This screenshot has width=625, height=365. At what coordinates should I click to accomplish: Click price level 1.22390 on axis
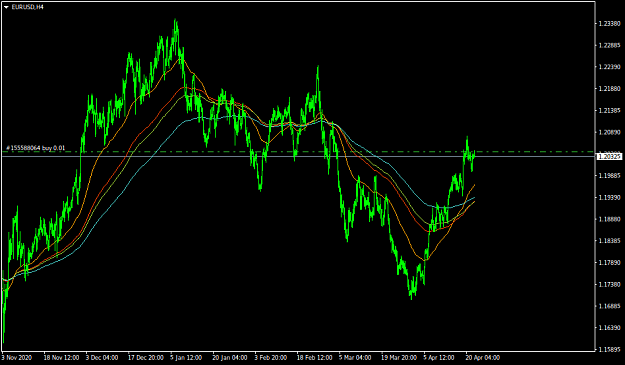pos(610,67)
